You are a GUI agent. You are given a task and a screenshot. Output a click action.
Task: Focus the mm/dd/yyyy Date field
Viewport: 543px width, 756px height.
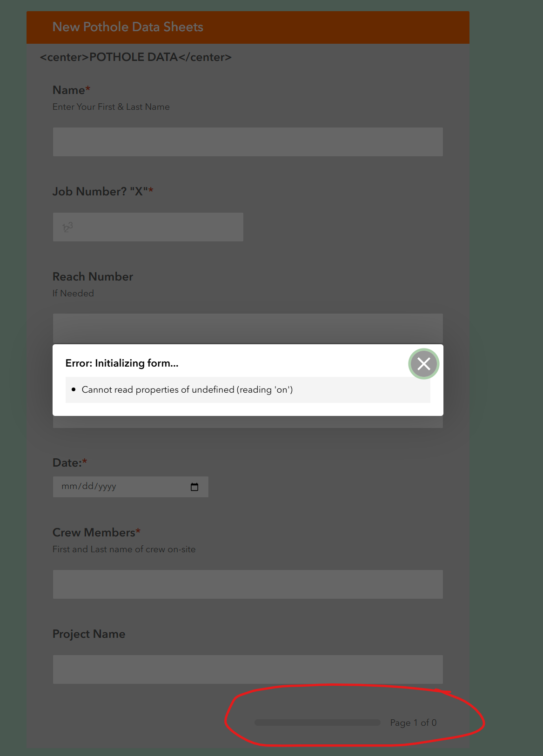pos(116,486)
